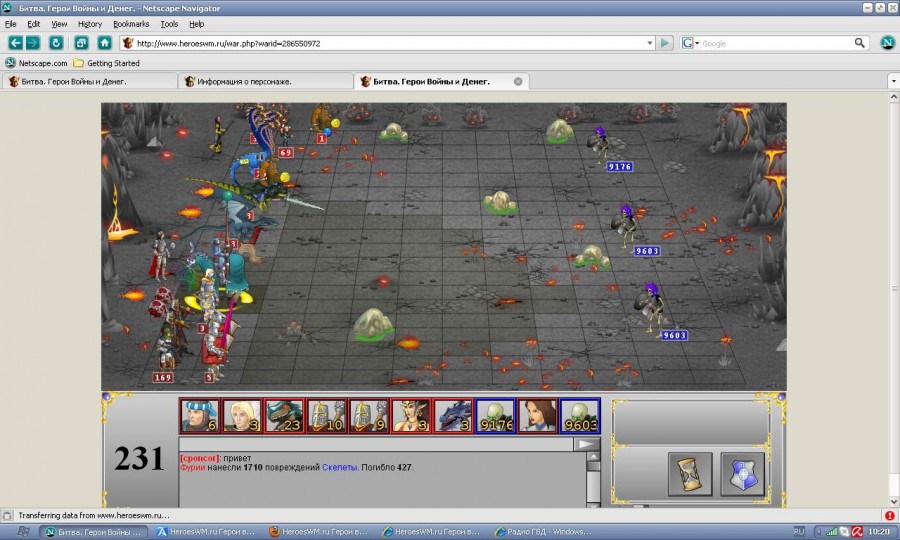This screenshot has height=540, width=900.
Task: Focus the battle chat input field
Action: pyautogui.click(x=377, y=444)
